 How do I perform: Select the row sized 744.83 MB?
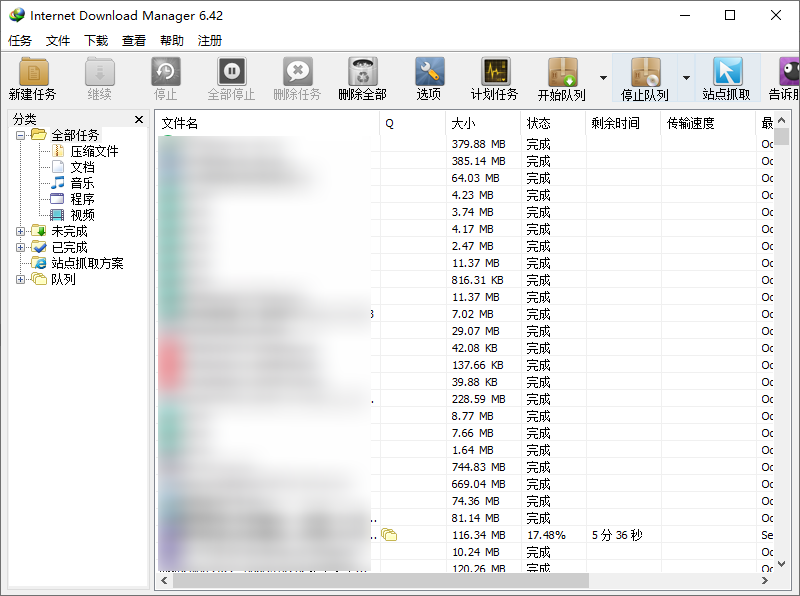pyautogui.click(x=465, y=467)
